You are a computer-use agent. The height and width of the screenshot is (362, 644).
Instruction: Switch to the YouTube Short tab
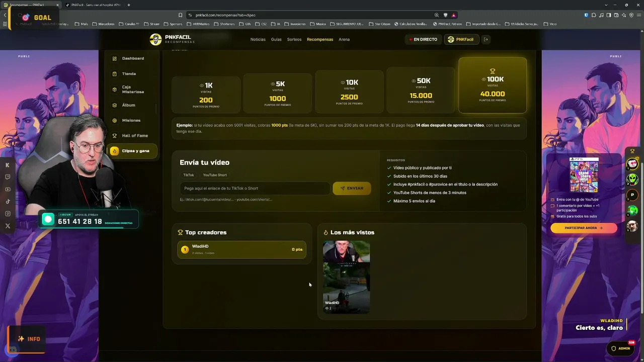click(215, 175)
